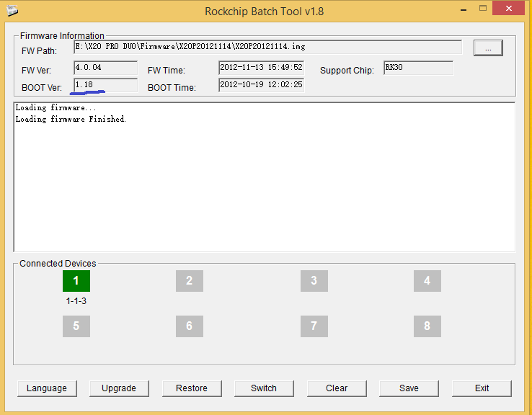Click the log output text area
Image resolution: width=532 pixels, height=415 pixels.
[265, 177]
